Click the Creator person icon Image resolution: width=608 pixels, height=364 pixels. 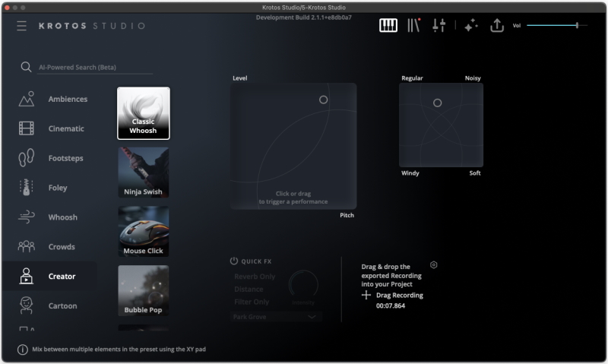(x=27, y=276)
